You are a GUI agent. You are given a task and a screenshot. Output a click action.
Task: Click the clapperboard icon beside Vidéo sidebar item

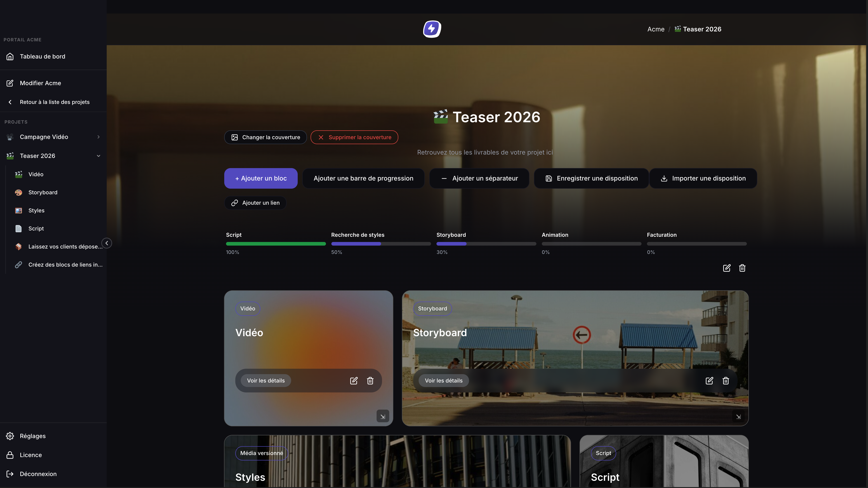[x=19, y=174]
